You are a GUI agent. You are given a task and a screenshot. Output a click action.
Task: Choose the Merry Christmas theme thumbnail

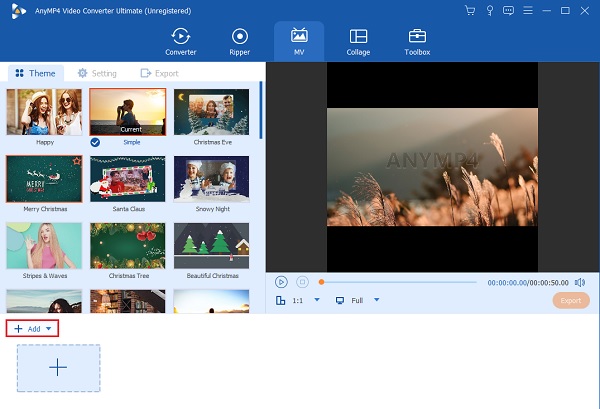[x=44, y=179]
